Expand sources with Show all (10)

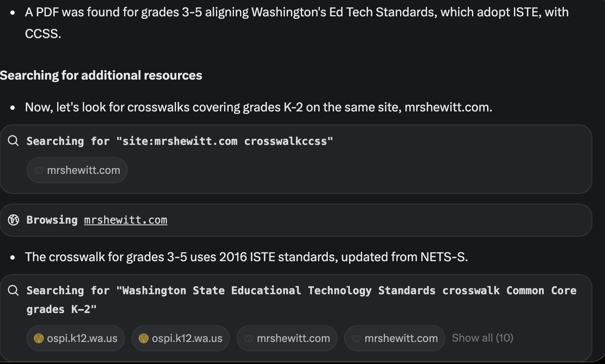[x=483, y=338]
